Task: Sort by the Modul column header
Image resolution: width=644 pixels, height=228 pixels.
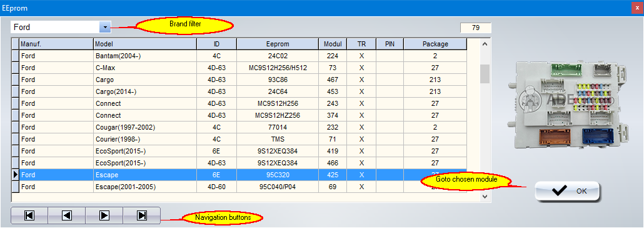Action: pos(333,44)
